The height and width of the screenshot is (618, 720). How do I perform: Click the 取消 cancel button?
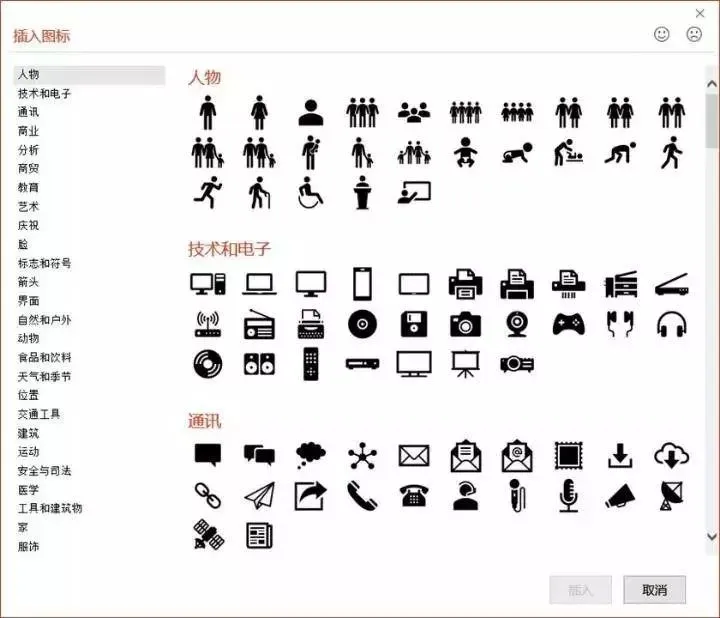coord(654,590)
